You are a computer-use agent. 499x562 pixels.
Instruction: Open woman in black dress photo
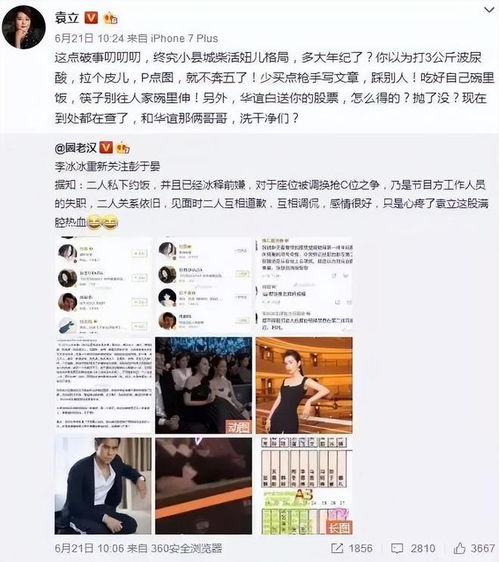coord(304,385)
